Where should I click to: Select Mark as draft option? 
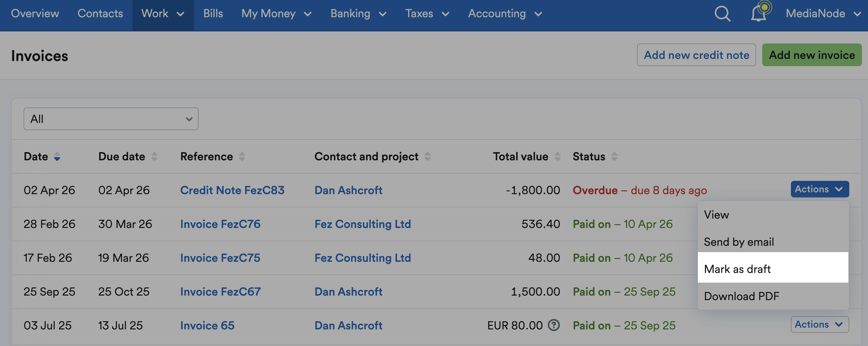point(773,269)
